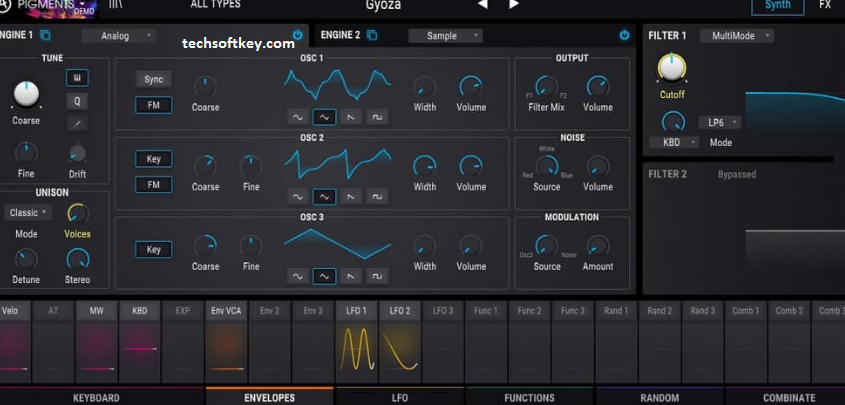Screen dimensions: 845x405
Task: Open the LFO modulation tab
Action: tap(399, 397)
